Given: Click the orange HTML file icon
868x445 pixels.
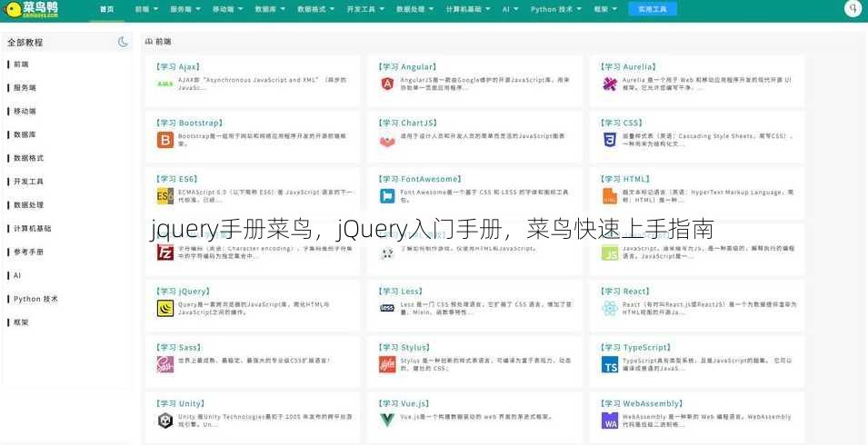Looking at the screenshot, I should pos(610,196).
